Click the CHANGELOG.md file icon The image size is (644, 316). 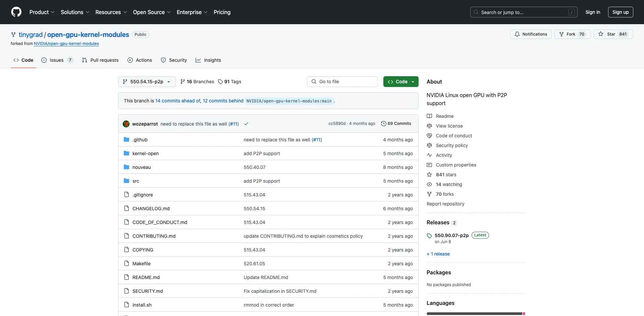pyautogui.click(x=126, y=208)
